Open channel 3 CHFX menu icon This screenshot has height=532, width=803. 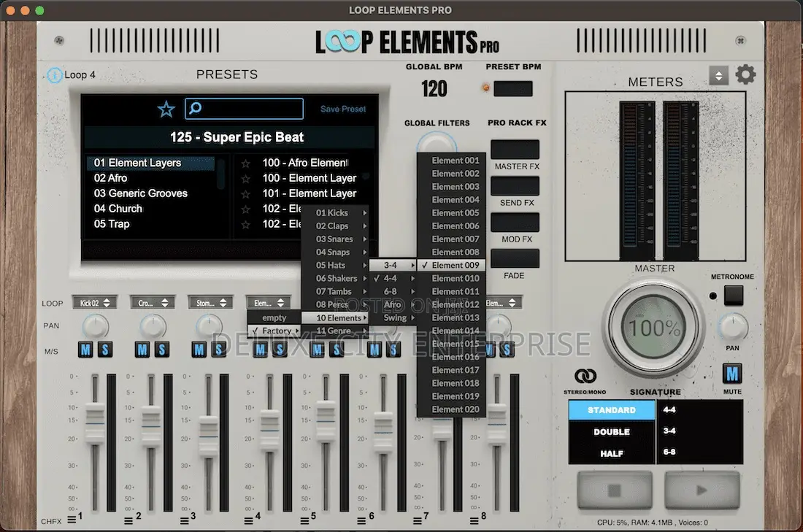185,521
